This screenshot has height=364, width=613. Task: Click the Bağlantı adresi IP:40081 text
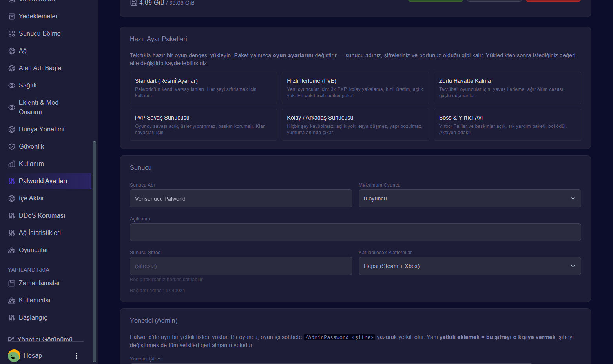(157, 291)
